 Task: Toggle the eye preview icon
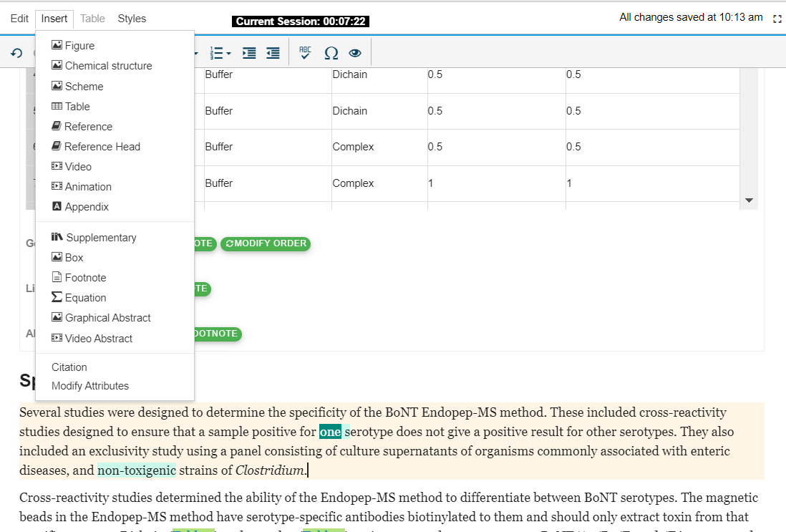355,53
